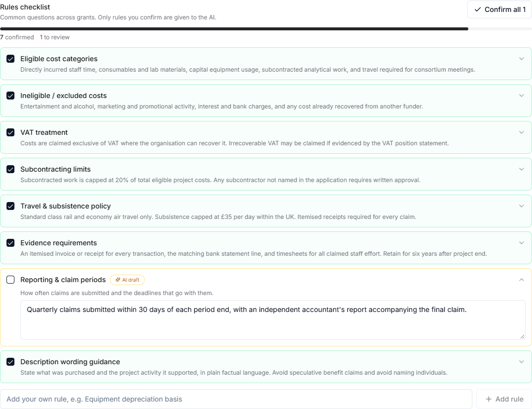Click 'State what was purchased' description

(x=234, y=373)
